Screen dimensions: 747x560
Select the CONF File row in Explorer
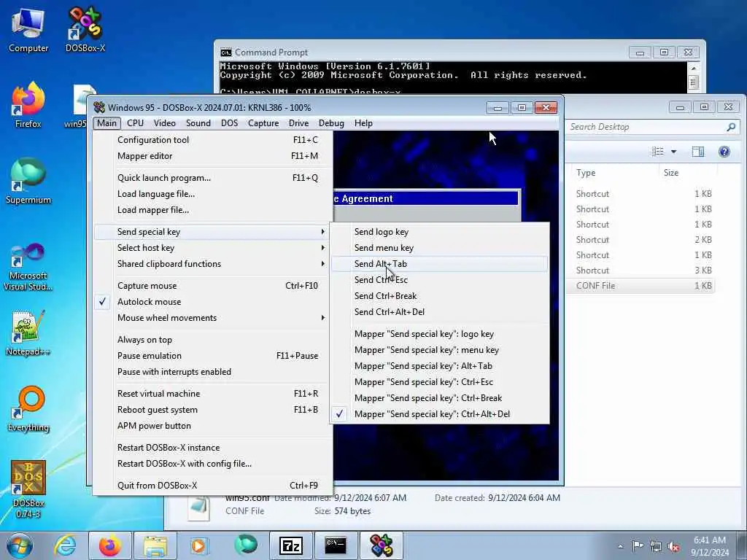click(x=642, y=286)
